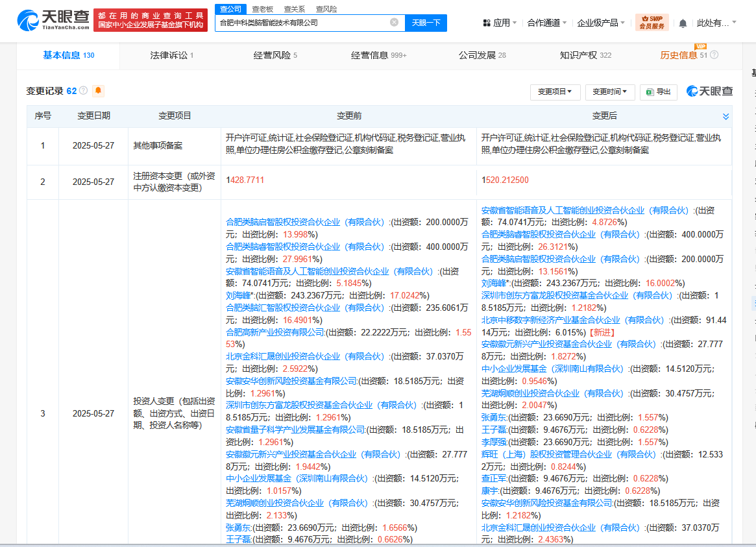756x547 pixels.
Task: Select the 查老板 search mode tab
Action: tap(263, 9)
